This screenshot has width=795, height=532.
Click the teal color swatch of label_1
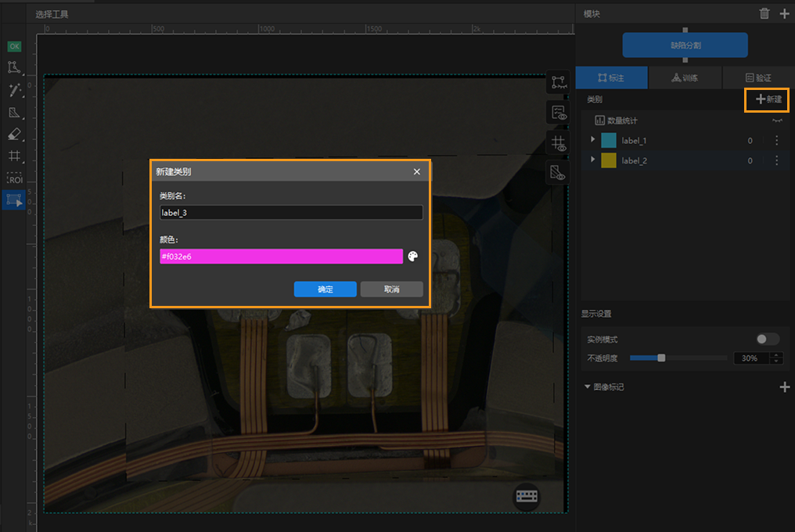(609, 140)
